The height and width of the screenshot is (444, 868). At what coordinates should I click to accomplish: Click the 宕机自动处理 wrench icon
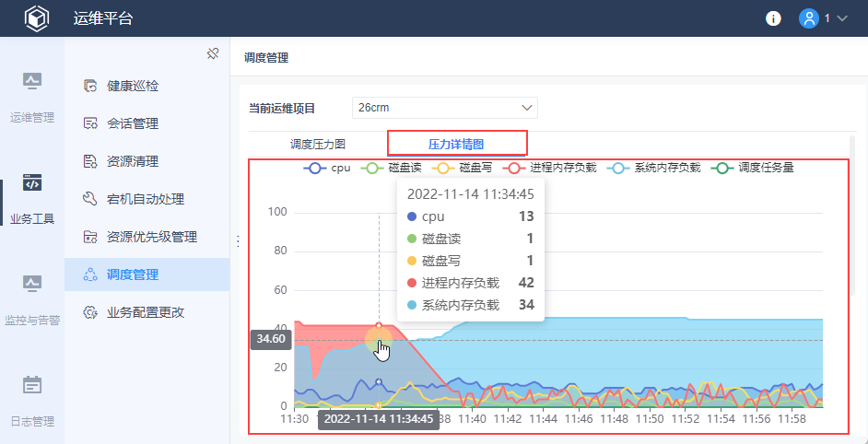90,199
